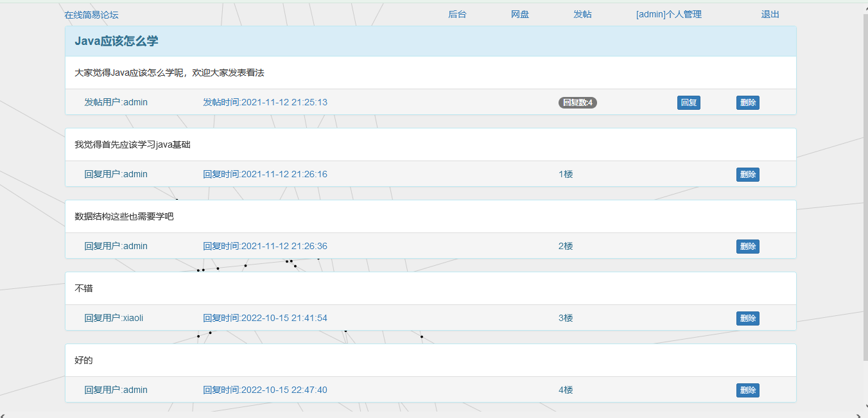Image resolution: width=868 pixels, height=418 pixels.
Task: Click 退出 to log out
Action: point(770,15)
